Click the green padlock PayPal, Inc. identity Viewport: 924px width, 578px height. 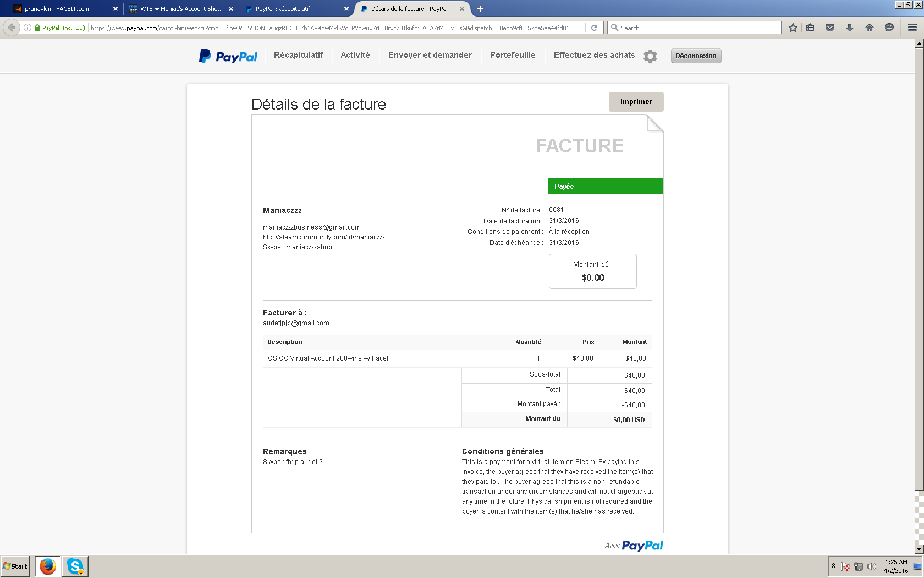[60, 28]
